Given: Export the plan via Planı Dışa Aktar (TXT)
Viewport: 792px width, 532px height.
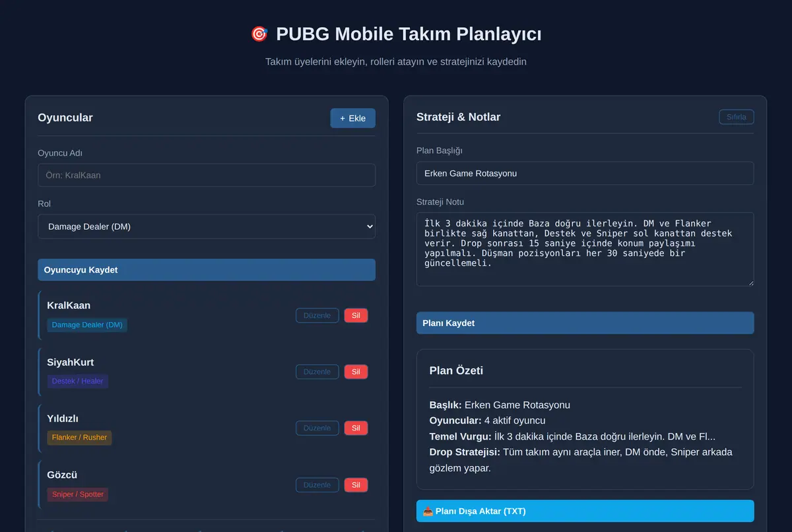Looking at the screenshot, I should [585, 511].
